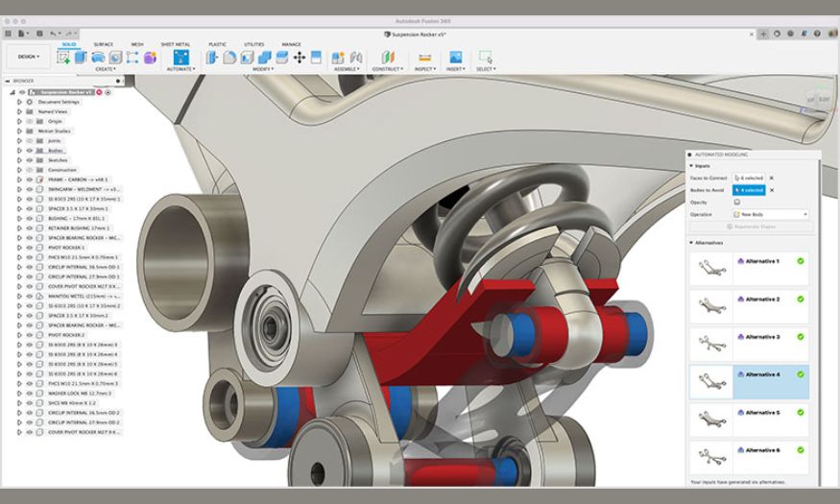Clear the Faces to Connect selection

(772, 178)
